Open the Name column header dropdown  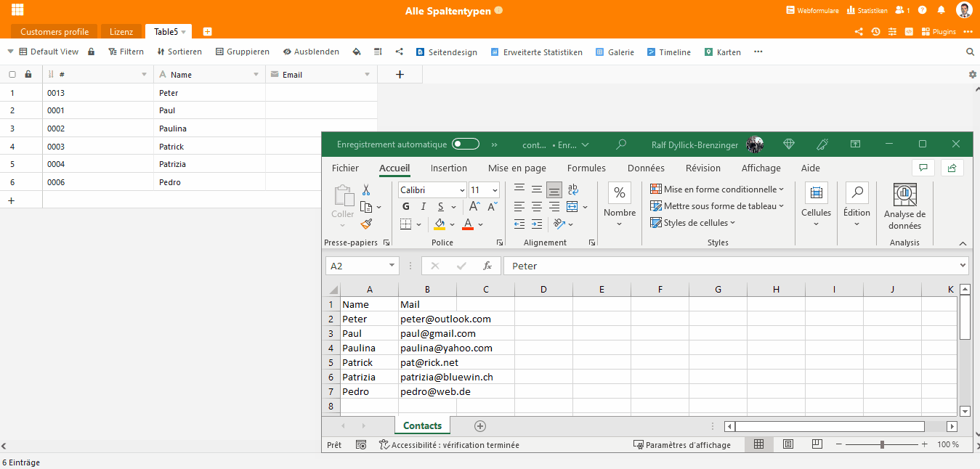(256, 75)
